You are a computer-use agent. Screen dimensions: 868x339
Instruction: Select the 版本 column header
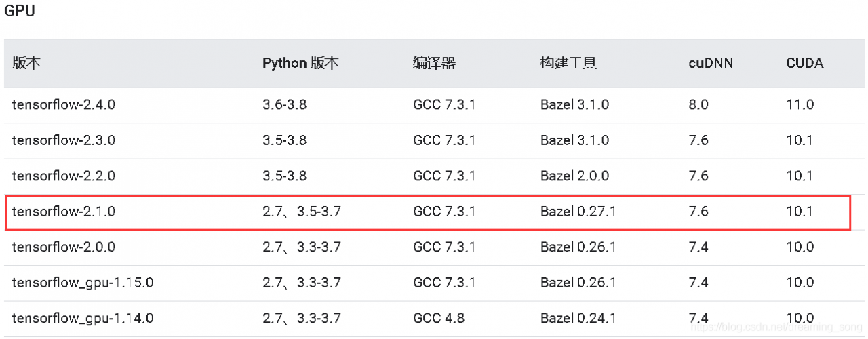26,63
